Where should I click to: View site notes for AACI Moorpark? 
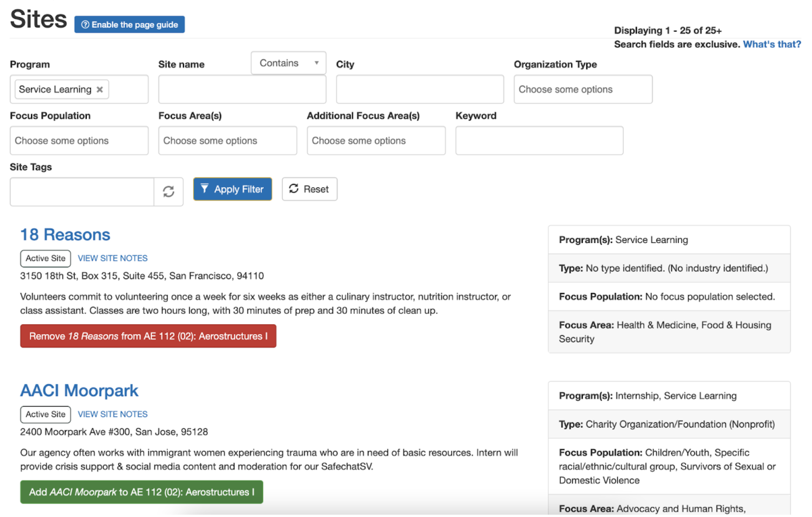pos(112,414)
